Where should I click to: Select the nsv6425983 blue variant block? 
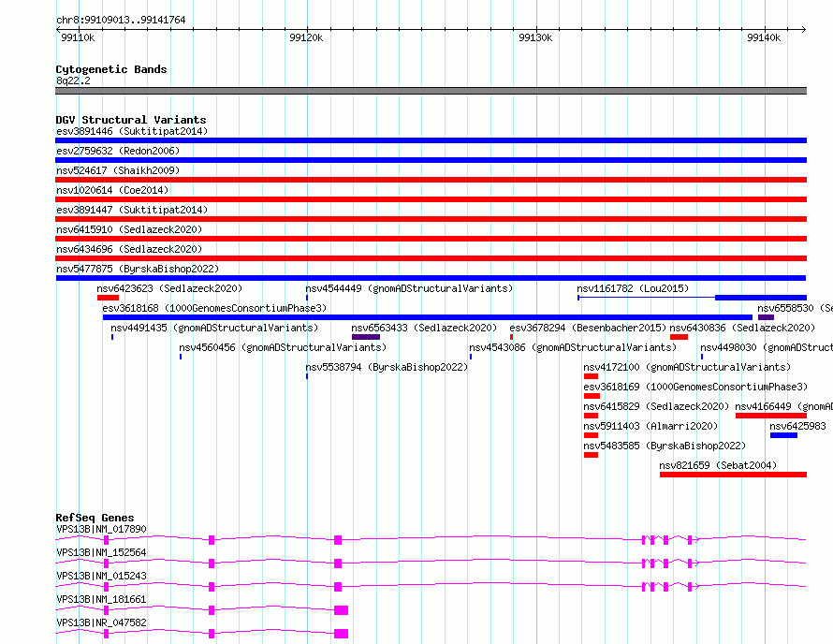tap(783, 435)
